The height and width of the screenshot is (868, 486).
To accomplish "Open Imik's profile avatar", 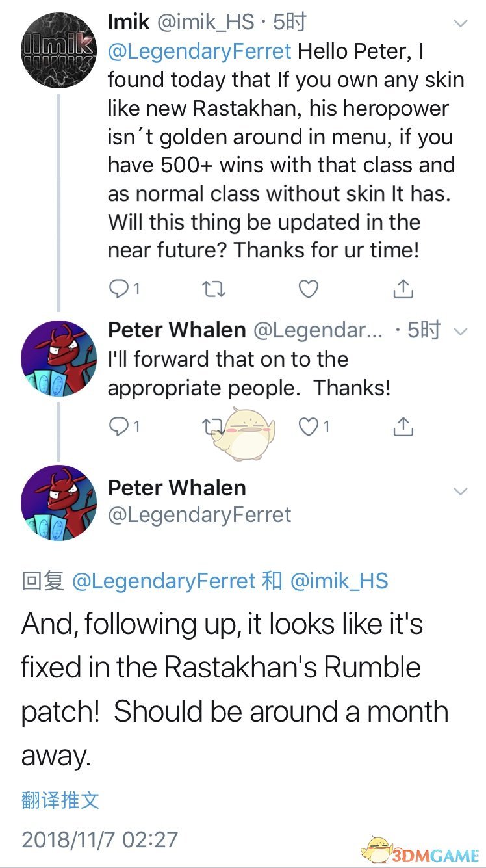I will (59, 51).
